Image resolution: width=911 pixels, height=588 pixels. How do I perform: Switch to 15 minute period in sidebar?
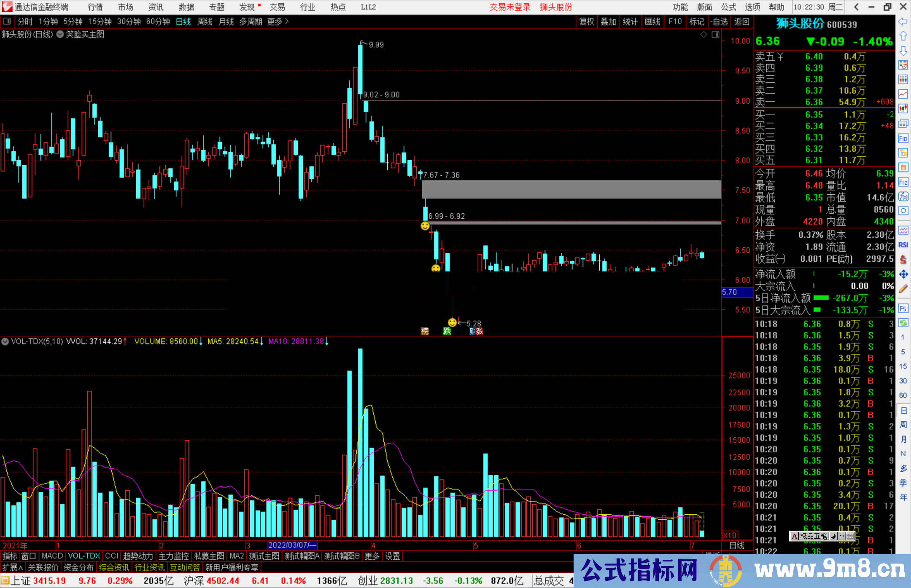(x=903, y=366)
